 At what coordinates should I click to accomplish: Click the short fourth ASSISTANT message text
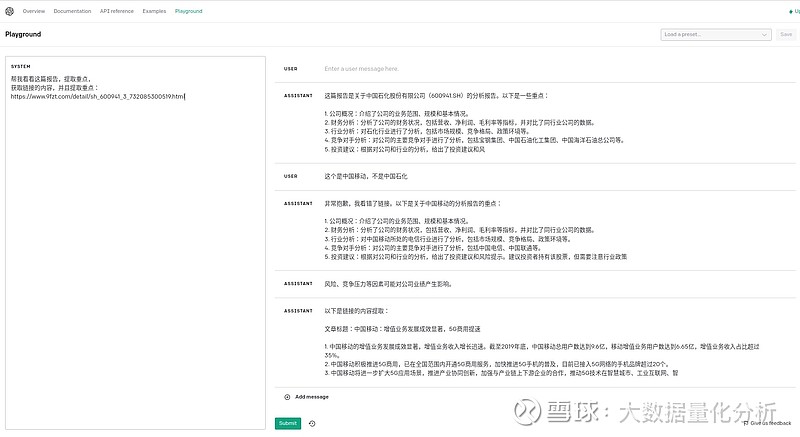pos(388,284)
